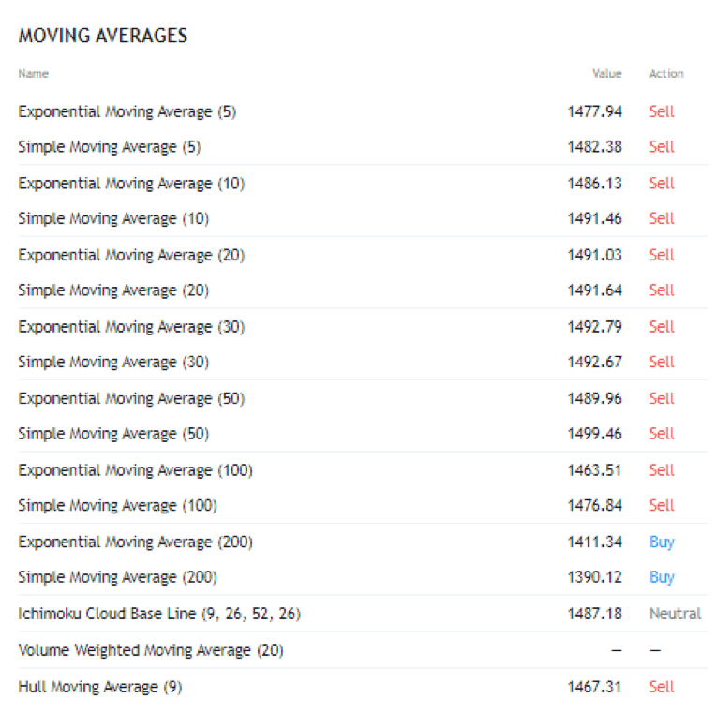The image size is (716, 728).
Task: Click value 1491.46 for Simple Moving Average (10)
Action: pos(594,219)
